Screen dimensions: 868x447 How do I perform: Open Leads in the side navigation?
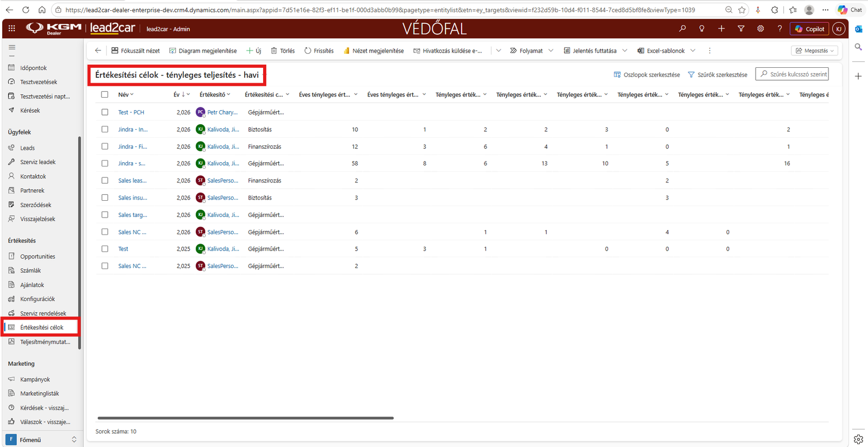(28, 148)
